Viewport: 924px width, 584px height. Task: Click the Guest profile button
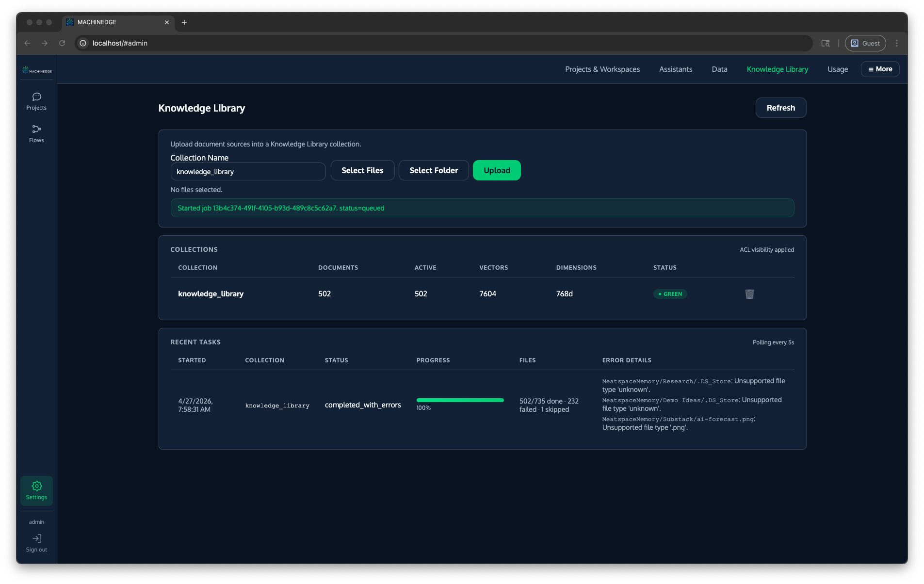tap(865, 43)
